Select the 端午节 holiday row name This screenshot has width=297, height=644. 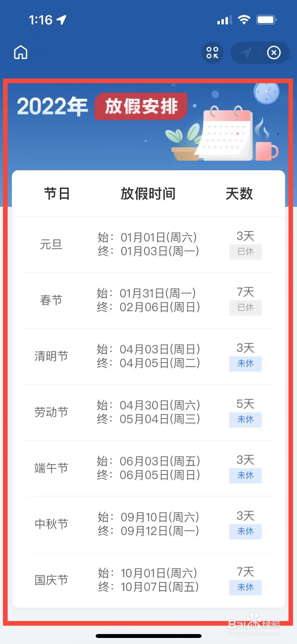[x=51, y=468]
